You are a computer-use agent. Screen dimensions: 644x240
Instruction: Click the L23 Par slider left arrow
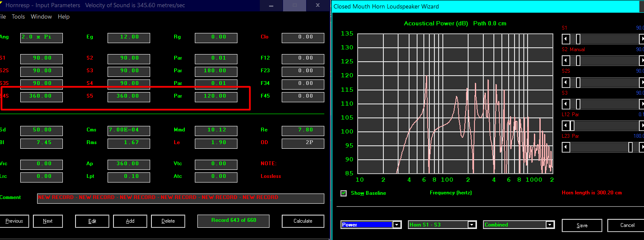[566, 147]
